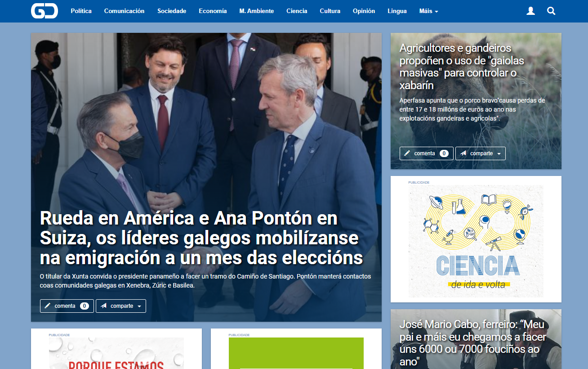Click pencil icon on xabarín story's comenta
The width and height of the screenshot is (588, 369).
coord(407,153)
